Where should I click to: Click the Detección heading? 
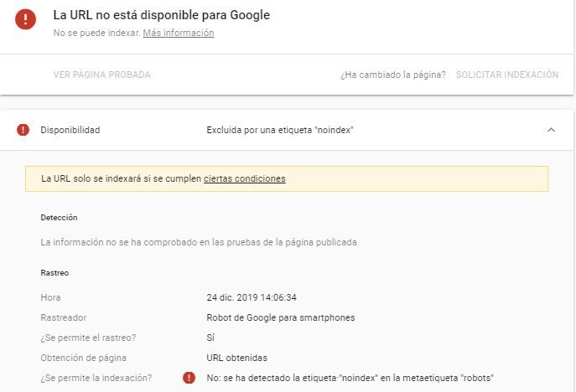pos(59,218)
